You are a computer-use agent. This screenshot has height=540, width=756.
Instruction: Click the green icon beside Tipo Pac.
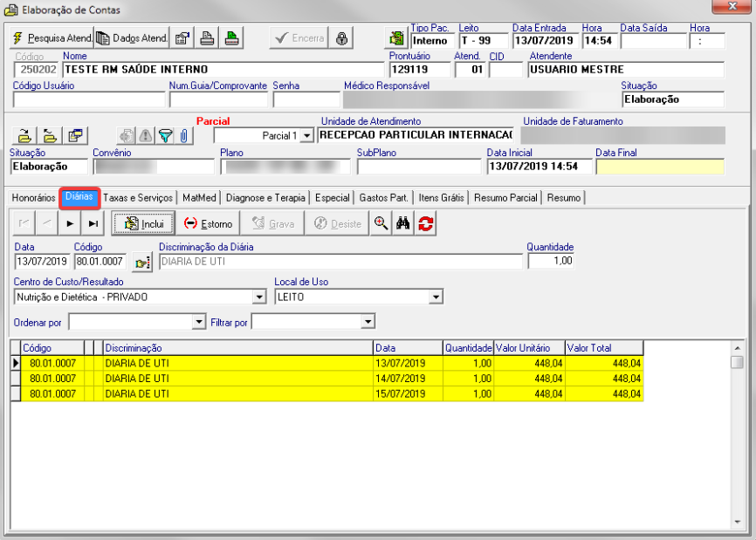click(x=396, y=38)
